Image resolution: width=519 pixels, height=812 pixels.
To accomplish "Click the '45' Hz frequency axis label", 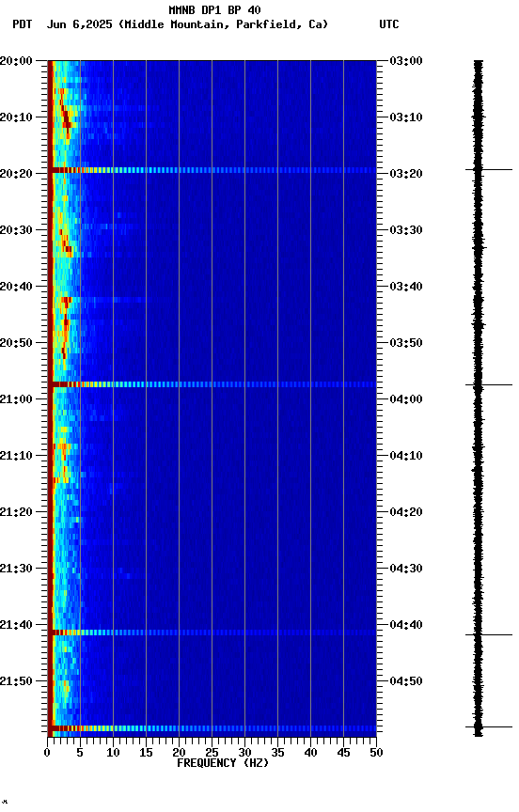I will point(343,753).
